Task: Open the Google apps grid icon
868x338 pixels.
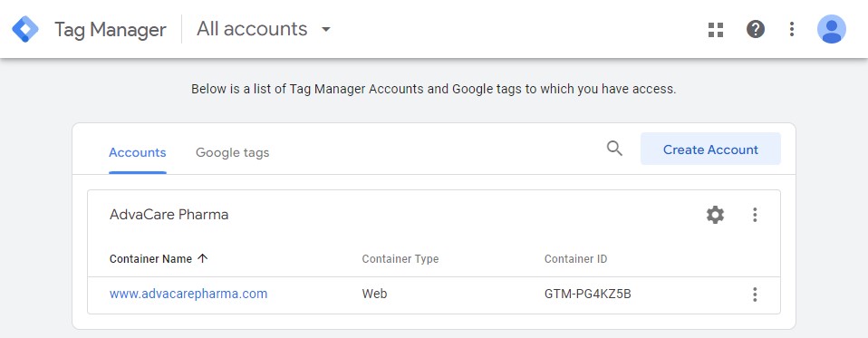Action: pyautogui.click(x=716, y=29)
